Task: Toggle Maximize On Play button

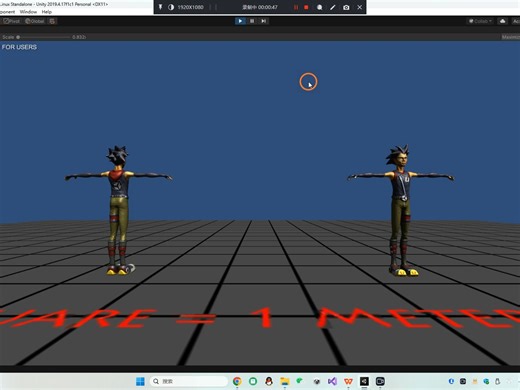Action: [x=511, y=37]
